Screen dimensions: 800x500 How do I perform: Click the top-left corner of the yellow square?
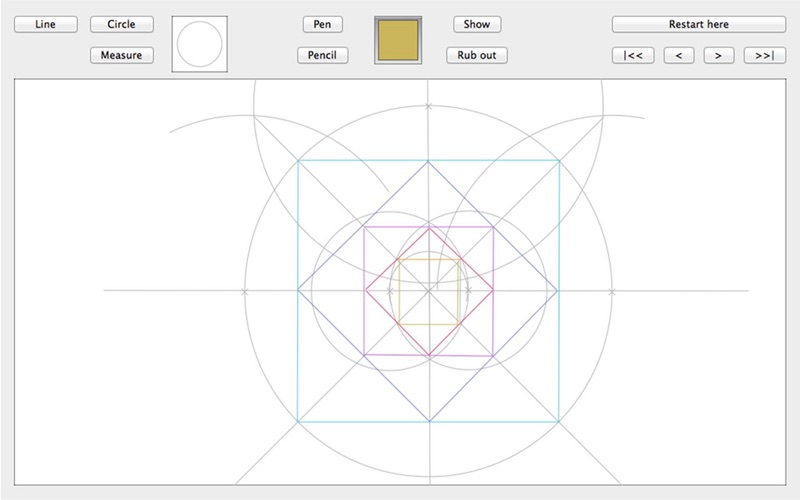[x=399, y=259]
